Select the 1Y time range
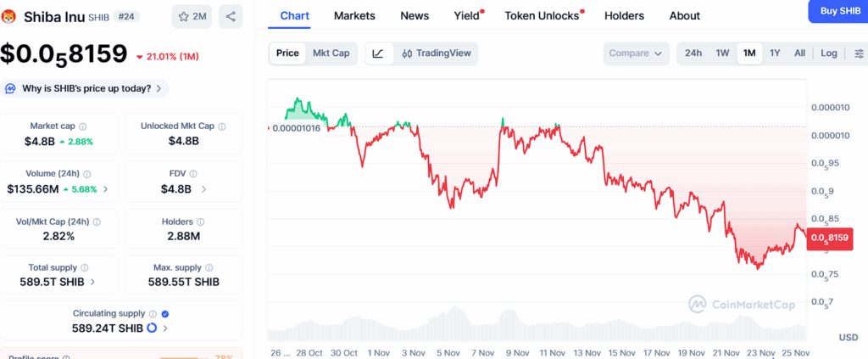Image resolution: width=868 pixels, height=359 pixels. (x=775, y=53)
